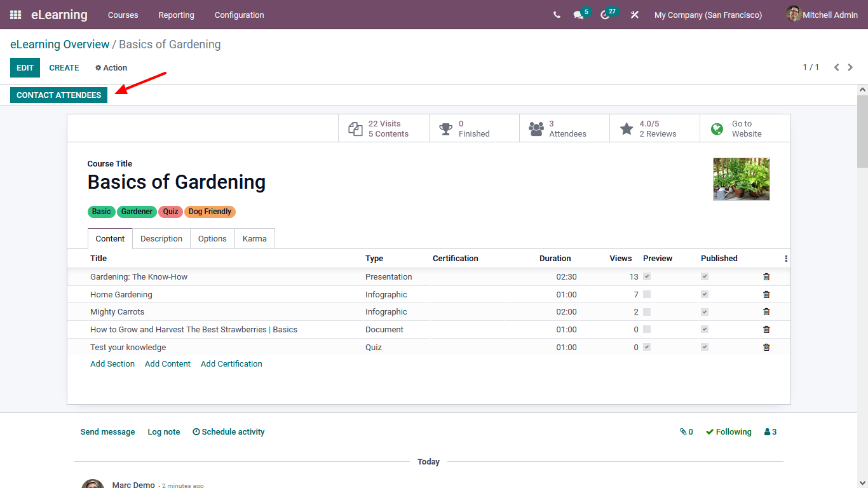Select the Content tab

[110, 239]
